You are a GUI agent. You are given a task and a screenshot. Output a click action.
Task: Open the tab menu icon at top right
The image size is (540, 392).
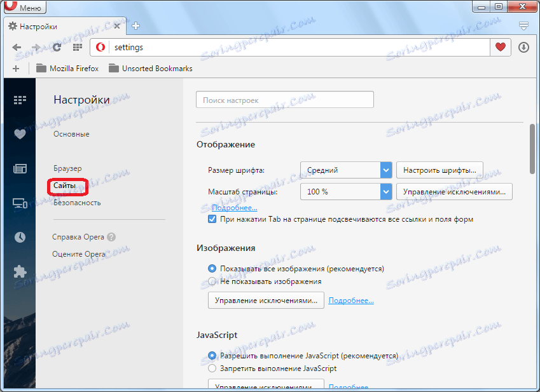click(523, 26)
